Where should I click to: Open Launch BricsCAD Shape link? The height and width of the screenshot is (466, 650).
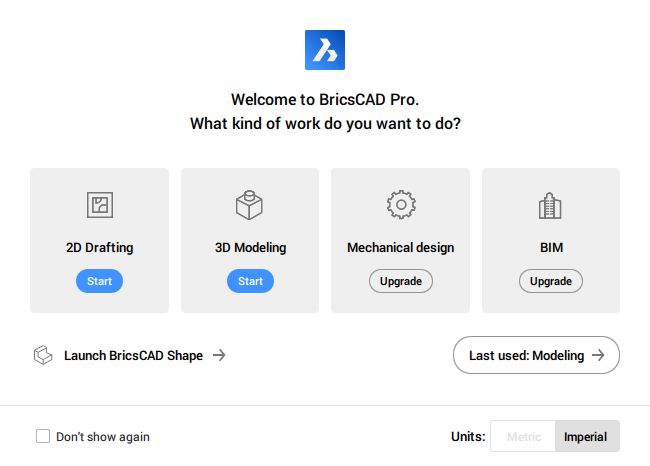click(133, 355)
